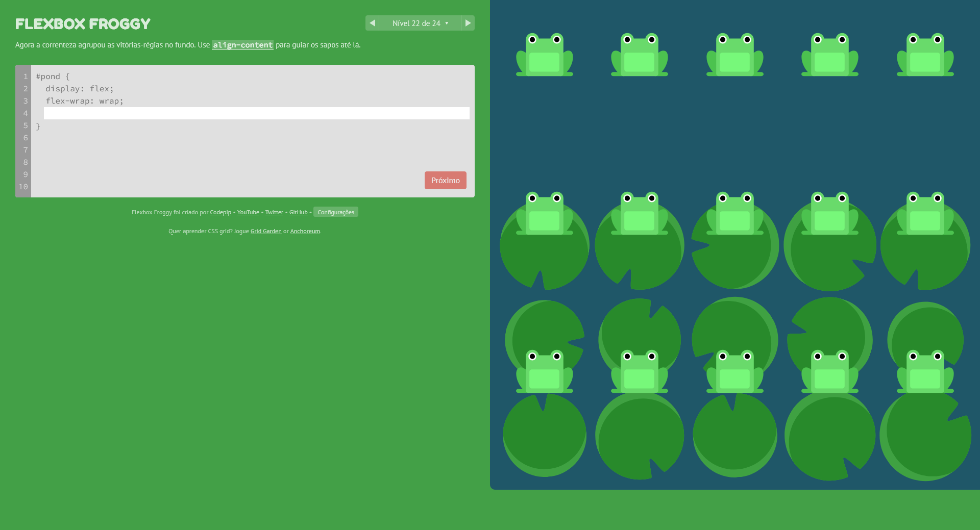This screenshot has height=530, width=980.
Task: Click the align-content help term
Action: pyautogui.click(x=242, y=45)
